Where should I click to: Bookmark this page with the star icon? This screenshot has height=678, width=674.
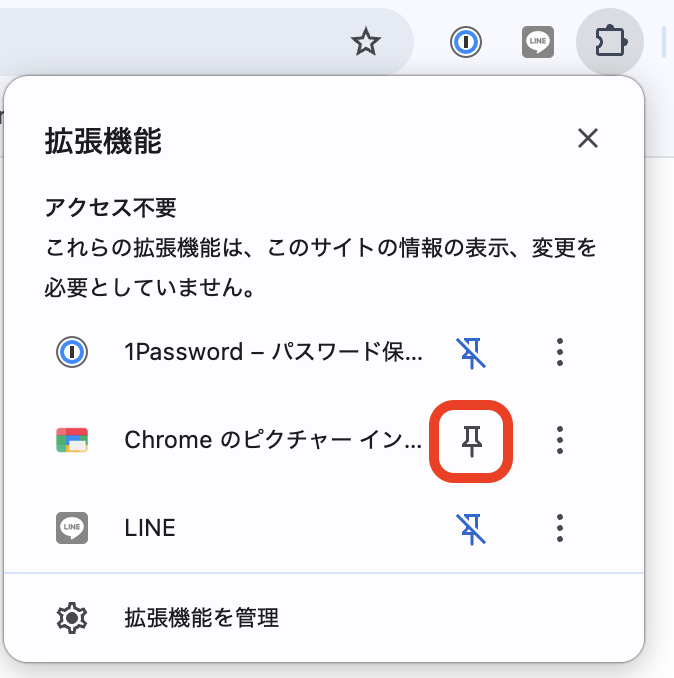click(366, 42)
